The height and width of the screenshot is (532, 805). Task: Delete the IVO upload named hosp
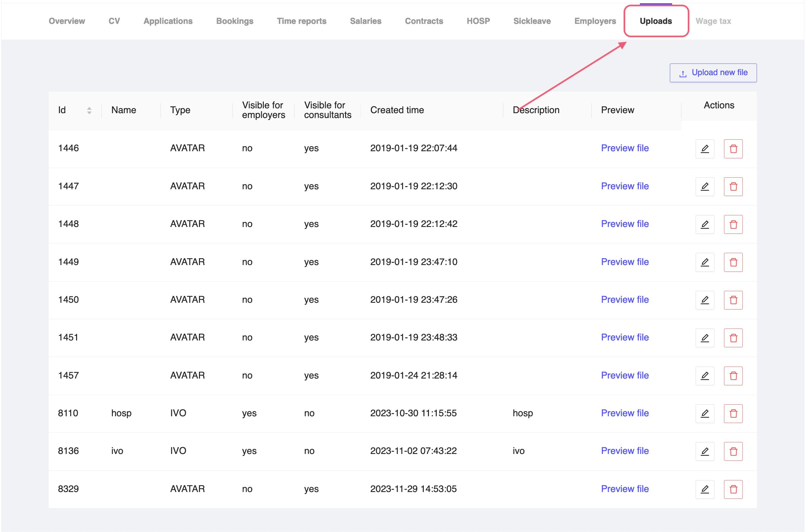pyautogui.click(x=733, y=413)
